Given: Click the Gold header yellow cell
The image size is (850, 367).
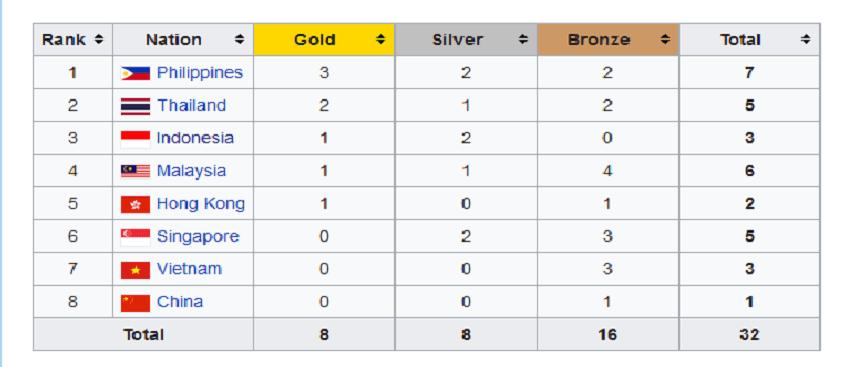Looking at the screenshot, I should tap(324, 40).
